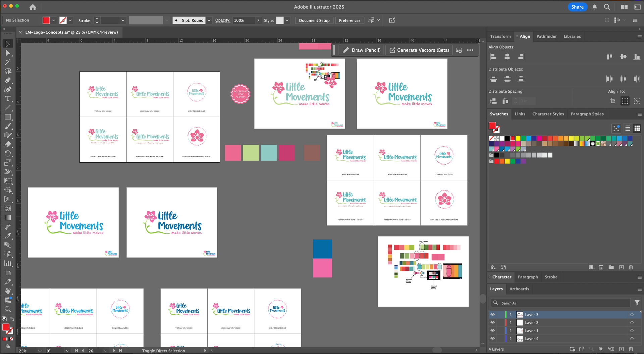Image resolution: width=644 pixels, height=354 pixels.
Task: Open more options in contextual task bar
Action: coord(470,50)
